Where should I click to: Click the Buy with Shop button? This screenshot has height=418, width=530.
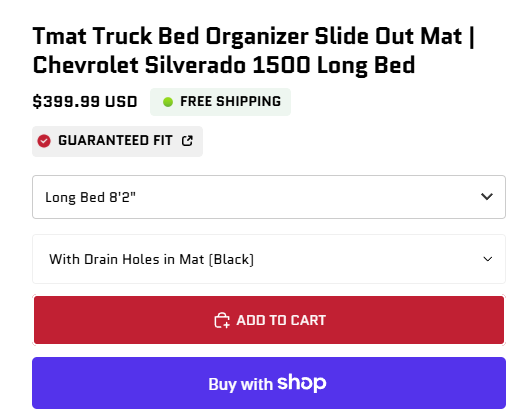click(x=269, y=383)
